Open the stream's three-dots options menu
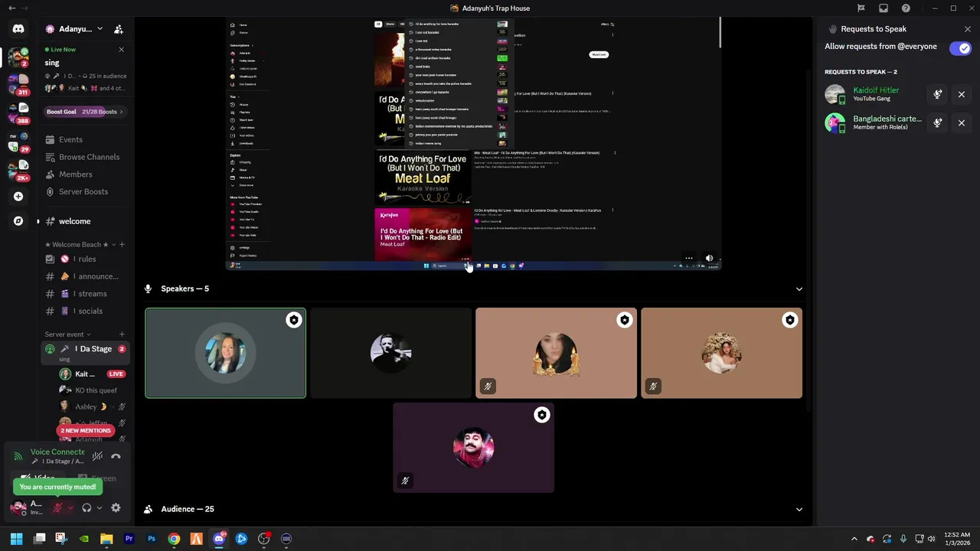The image size is (980, 551). pos(689,259)
